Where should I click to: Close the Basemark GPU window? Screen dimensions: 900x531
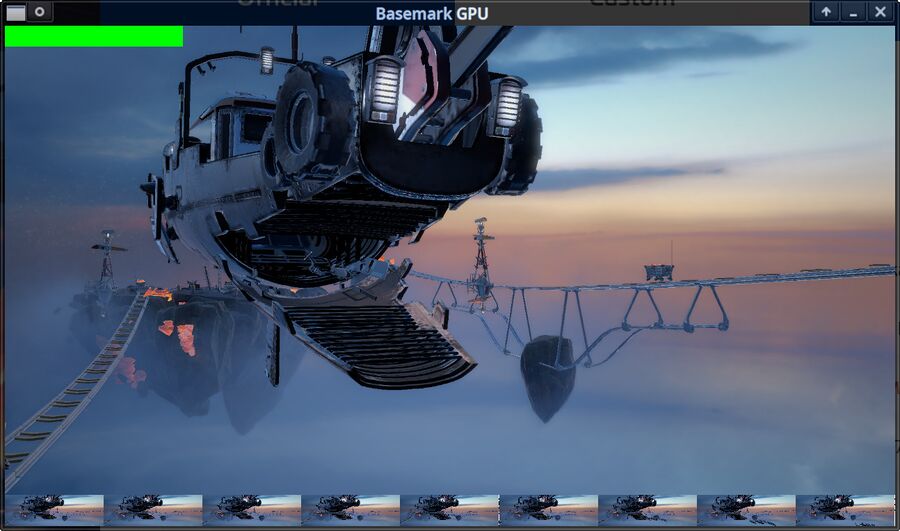coord(880,11)
